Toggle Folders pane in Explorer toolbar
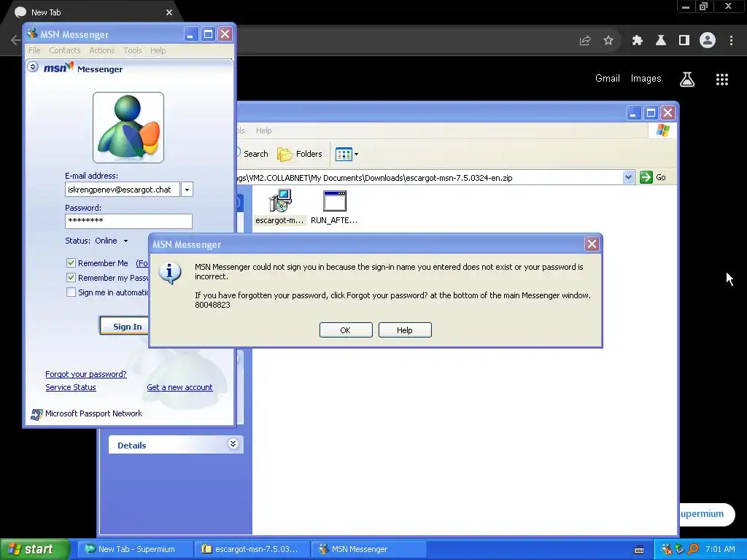Screen dimensions: 747x560 (300, 154)
